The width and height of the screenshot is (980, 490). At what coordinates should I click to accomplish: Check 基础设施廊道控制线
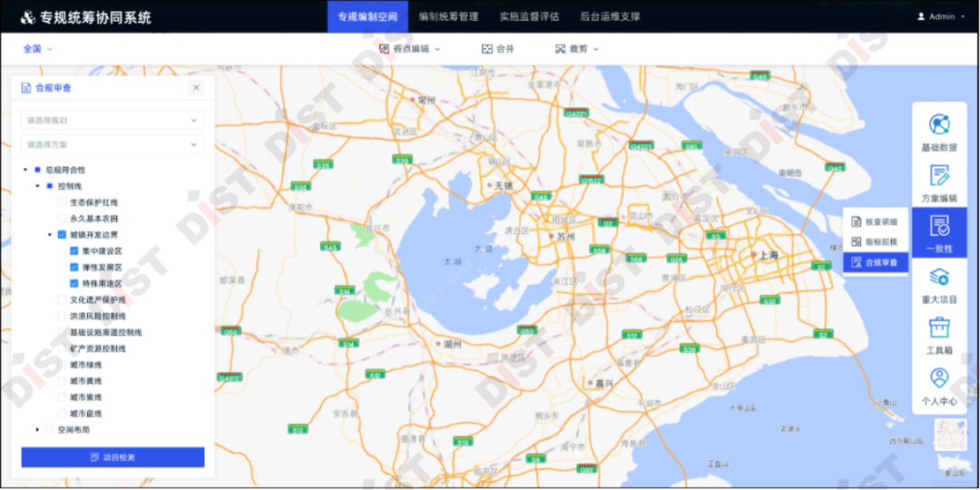click(x=62, y=332)
